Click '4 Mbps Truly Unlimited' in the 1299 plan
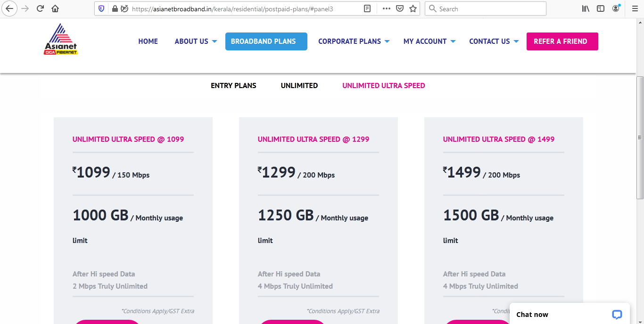Screen dimensions: 644x324 point(295,286)
